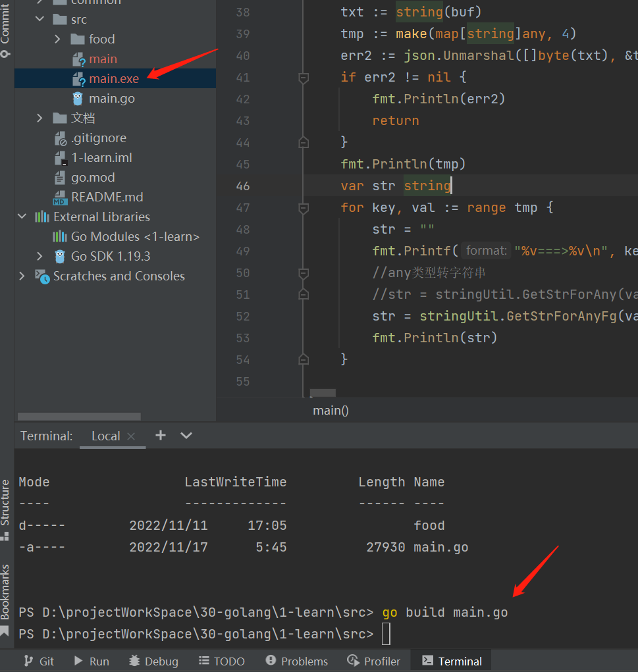
Task: Open the Profiler tool window
Action: pyautogui.click(x=373, y=661)
